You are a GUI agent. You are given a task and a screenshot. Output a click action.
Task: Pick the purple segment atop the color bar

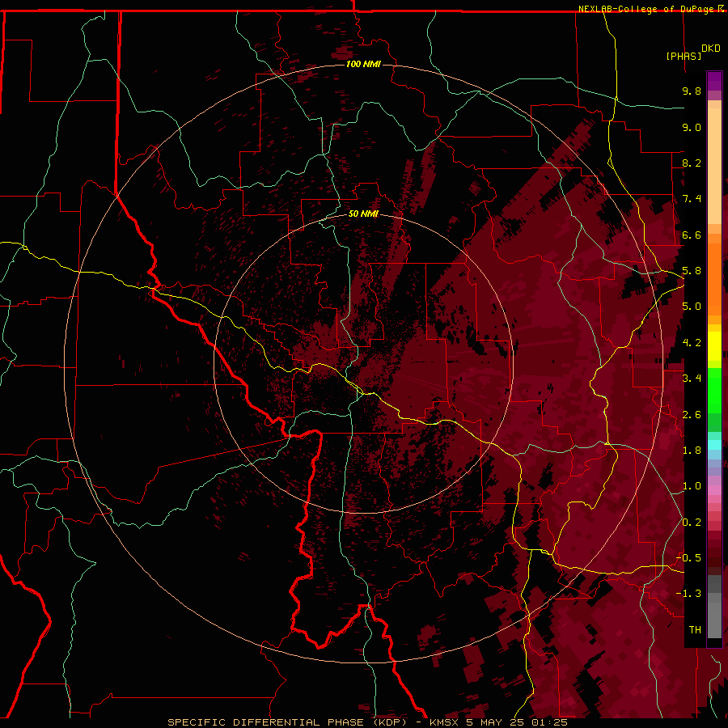(714, 81)
